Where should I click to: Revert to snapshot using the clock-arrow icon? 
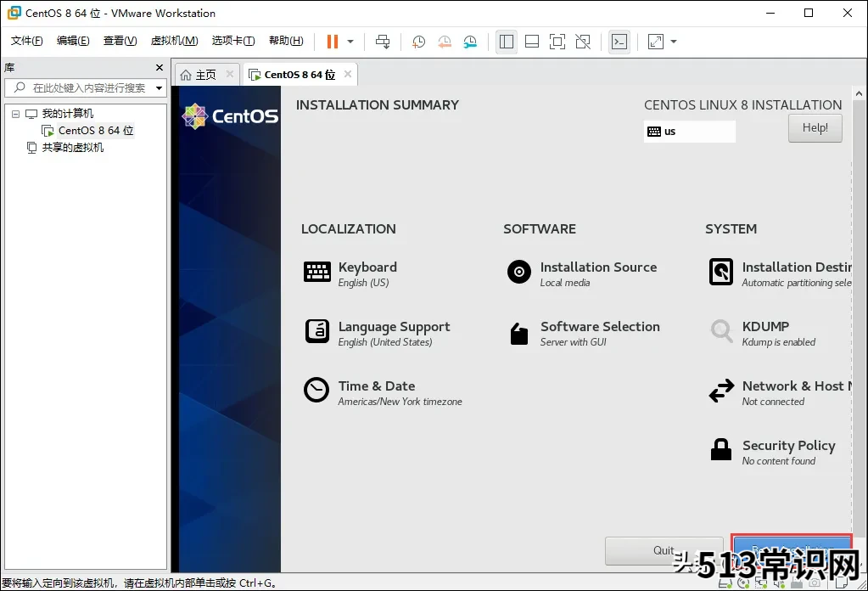pyautogui.click(x=445, y=42)
